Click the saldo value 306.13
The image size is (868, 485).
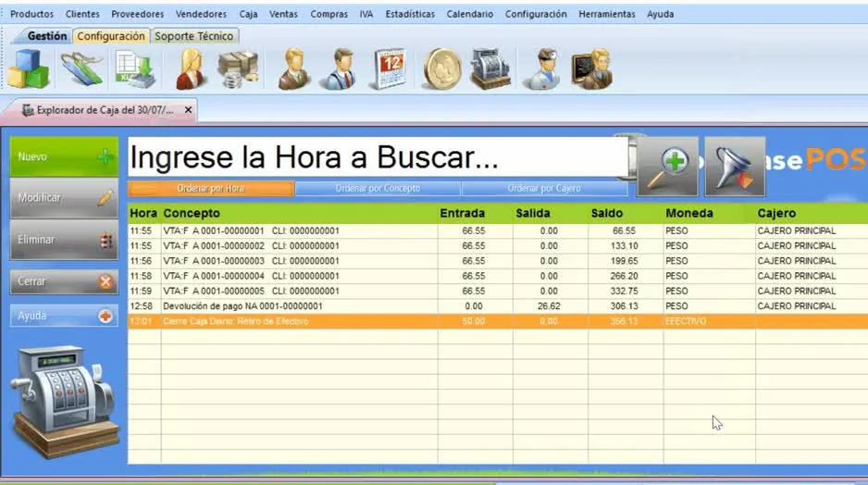click(x=624, y=306)
